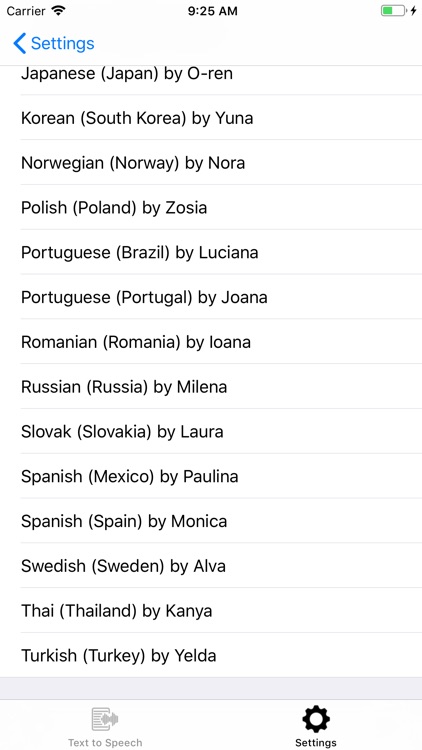Select Russian (Russia) by Milena voice

tap(211, 386)
